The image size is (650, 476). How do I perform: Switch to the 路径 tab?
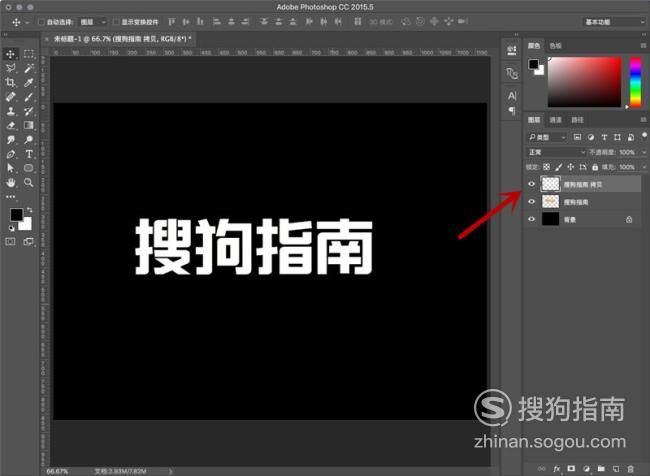click(577, 120)
